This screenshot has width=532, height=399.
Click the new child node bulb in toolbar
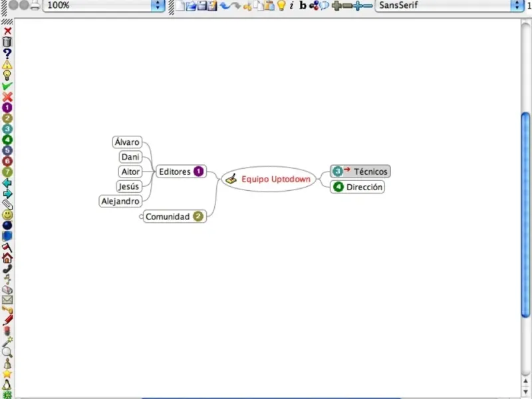(x=281, y=5)
